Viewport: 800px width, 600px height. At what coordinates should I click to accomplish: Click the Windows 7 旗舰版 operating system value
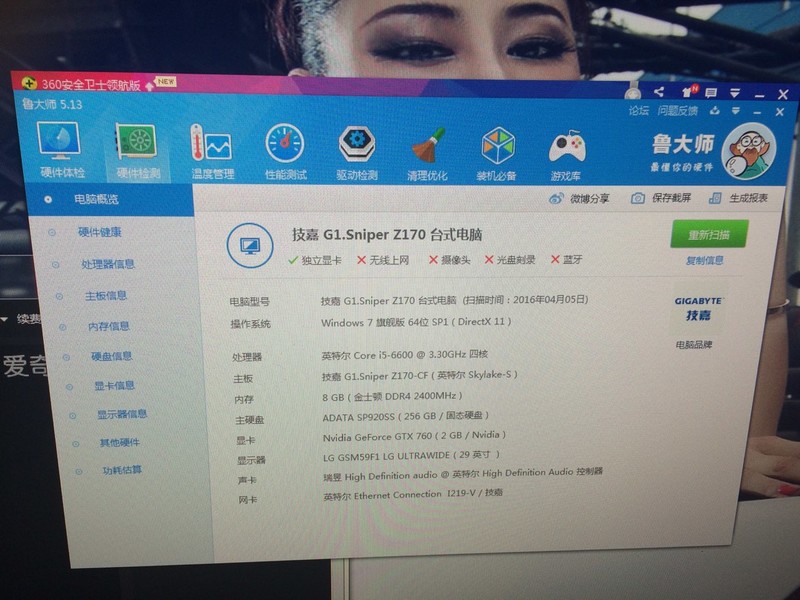[x=416, y=322]
